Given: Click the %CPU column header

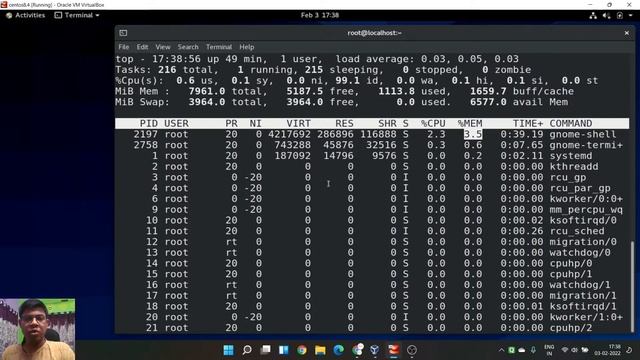Looking at the screenshot, I should point(433,123).
